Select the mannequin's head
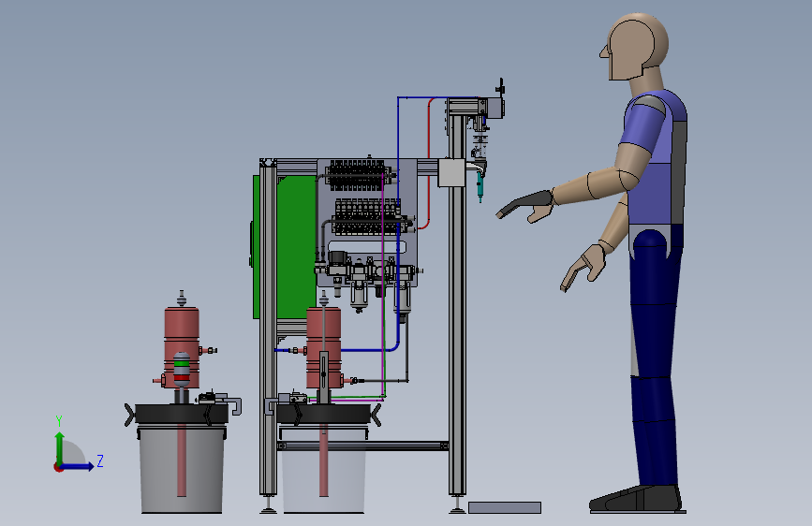 tap(636, 47)
